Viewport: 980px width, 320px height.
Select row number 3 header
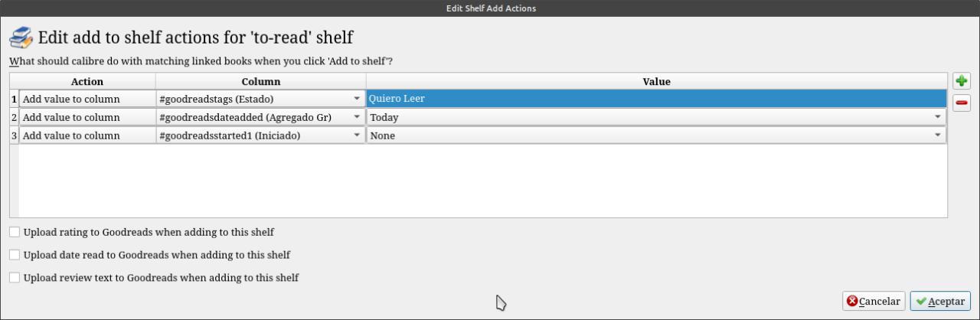[x=14, y=136]
